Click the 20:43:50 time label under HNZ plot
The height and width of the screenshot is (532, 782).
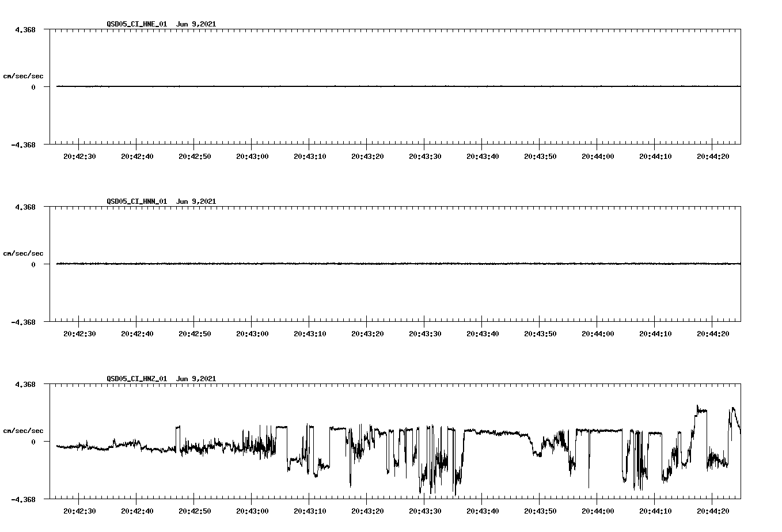(540, 511)
